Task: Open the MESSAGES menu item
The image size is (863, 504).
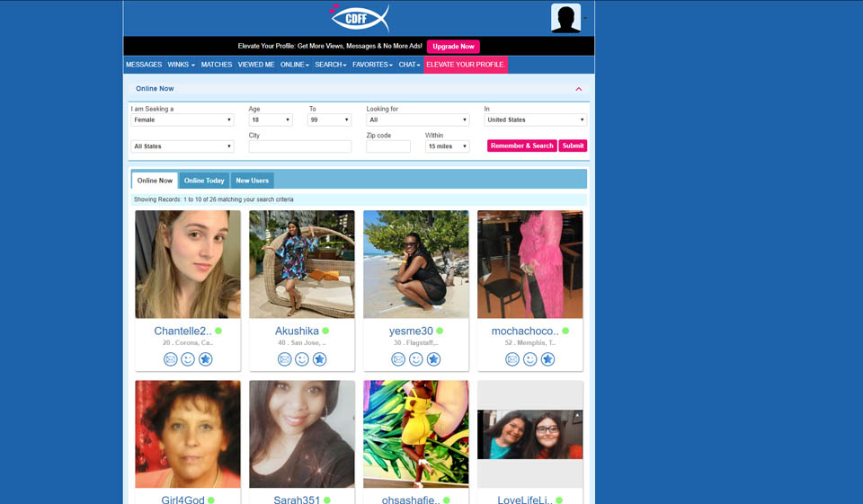Action: coord(144,65)
